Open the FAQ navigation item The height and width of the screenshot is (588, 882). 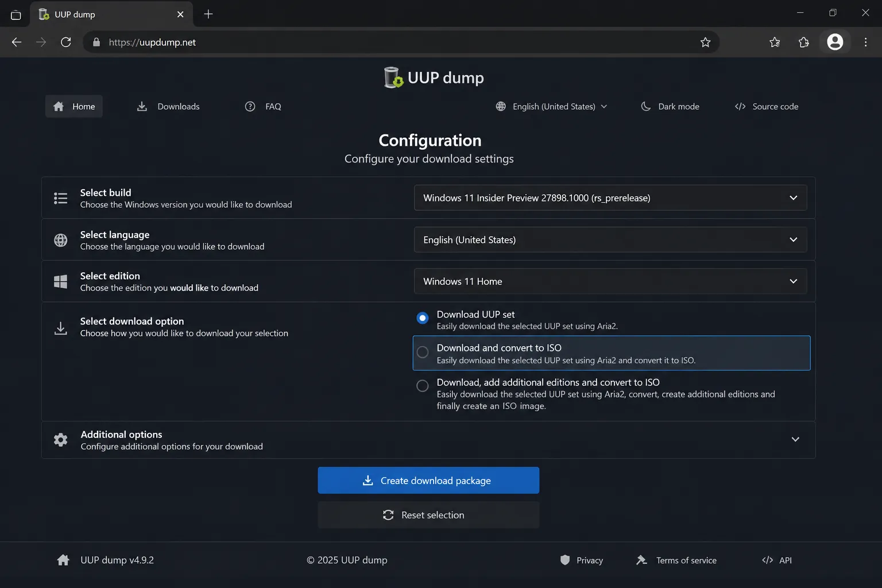tap(263, 106)
